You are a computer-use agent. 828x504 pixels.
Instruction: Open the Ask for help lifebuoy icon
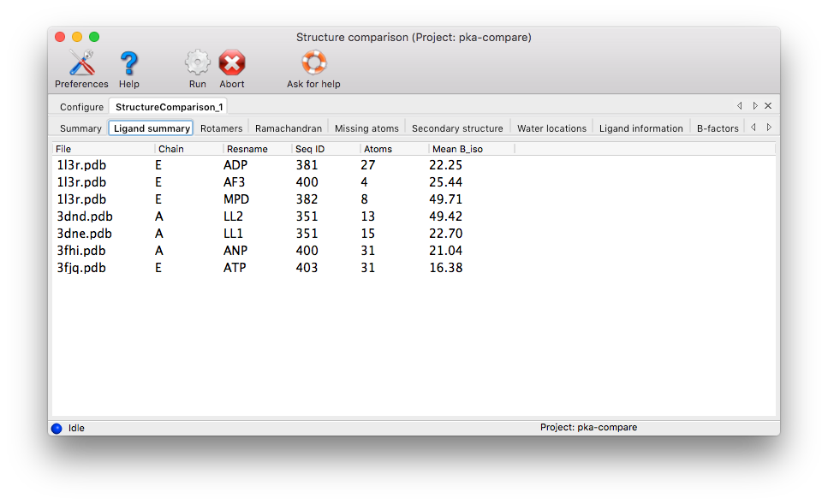tap(313, 63)
